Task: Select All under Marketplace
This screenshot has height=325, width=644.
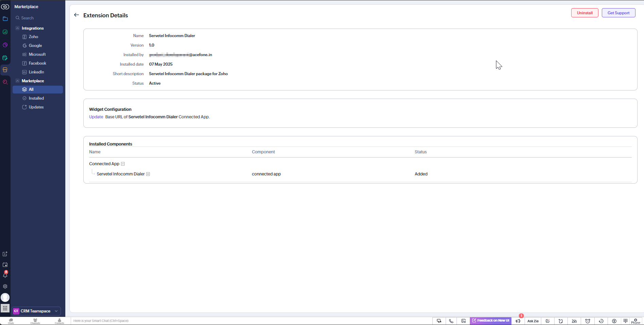Action: [38, 89]
